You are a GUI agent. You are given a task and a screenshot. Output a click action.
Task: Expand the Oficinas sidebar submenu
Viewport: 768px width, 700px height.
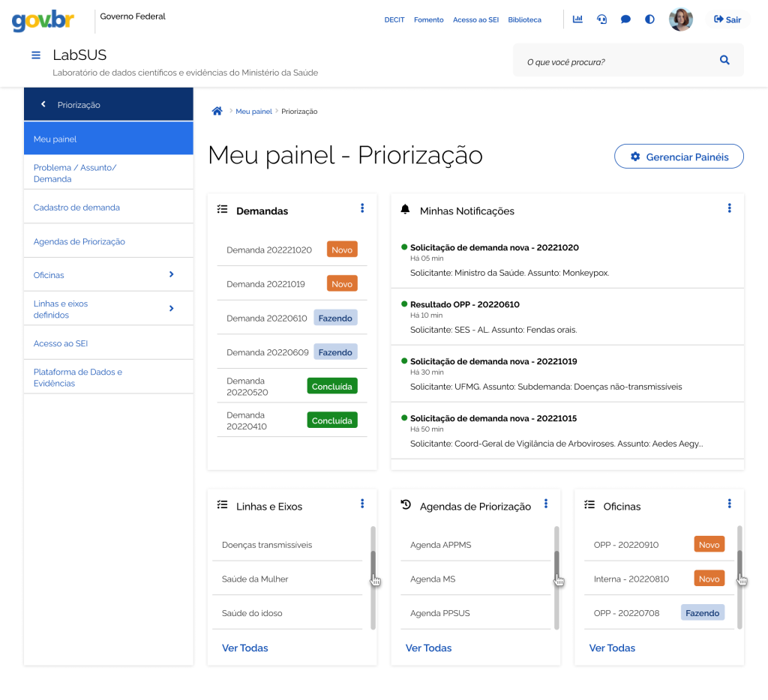point(171,275)
